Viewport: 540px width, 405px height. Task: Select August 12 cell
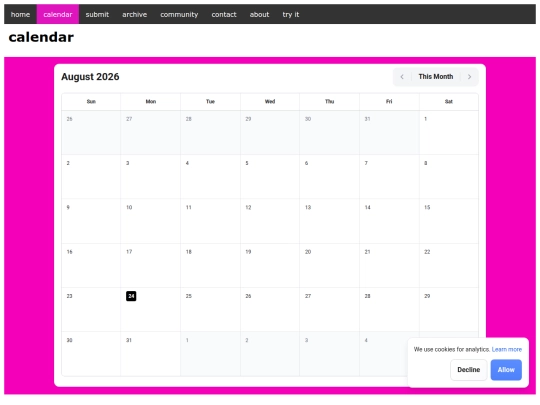270,221
